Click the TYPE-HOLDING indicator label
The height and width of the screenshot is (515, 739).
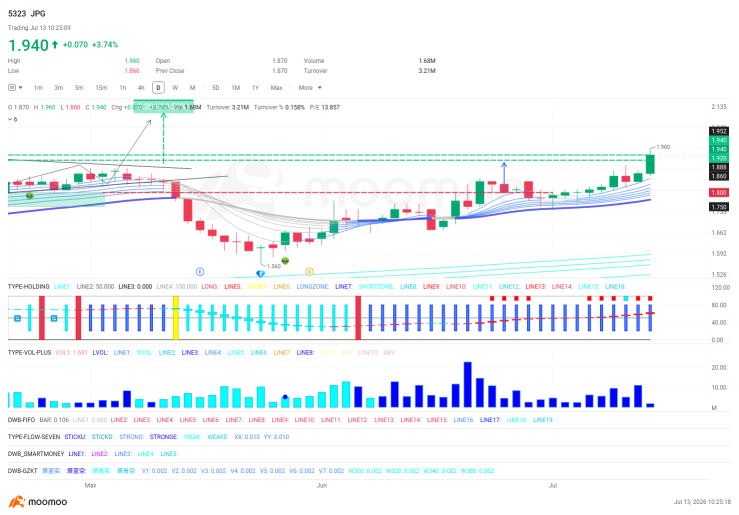click(29, 286)
